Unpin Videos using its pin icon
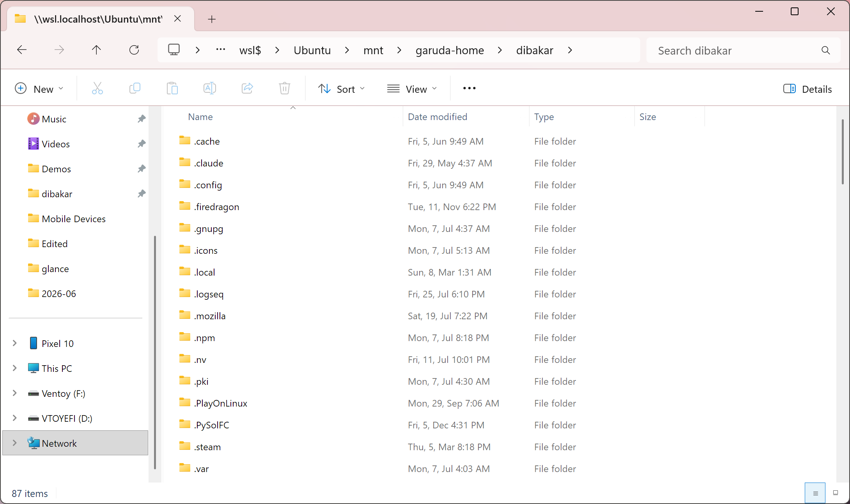 pyautogui.click(x=141, y=144)
